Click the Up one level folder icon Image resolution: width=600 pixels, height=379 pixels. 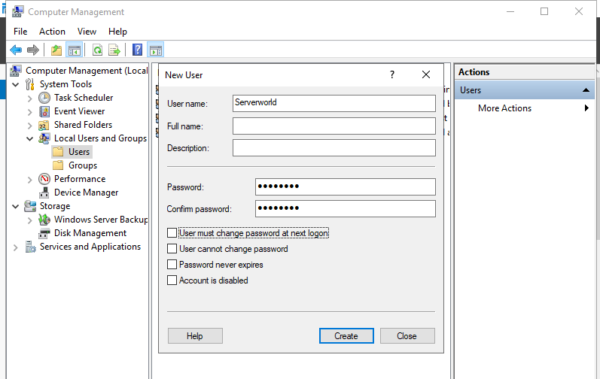coord(56,50)
